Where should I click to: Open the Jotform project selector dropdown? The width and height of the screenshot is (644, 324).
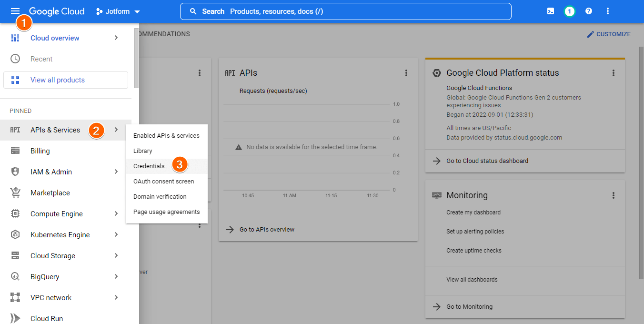(118, 11)
